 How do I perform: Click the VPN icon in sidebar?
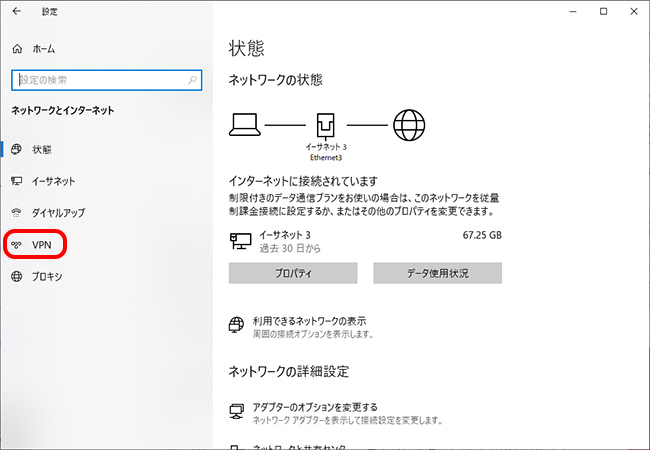(16, 244)
